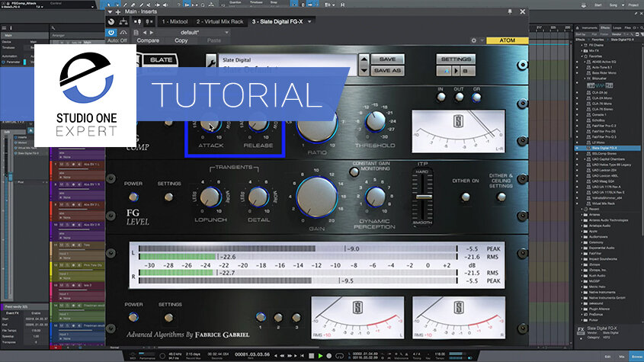Open the default preset dropdown
Image resolution: width=644 pixels, height=362 pixels.
point(204,32)
